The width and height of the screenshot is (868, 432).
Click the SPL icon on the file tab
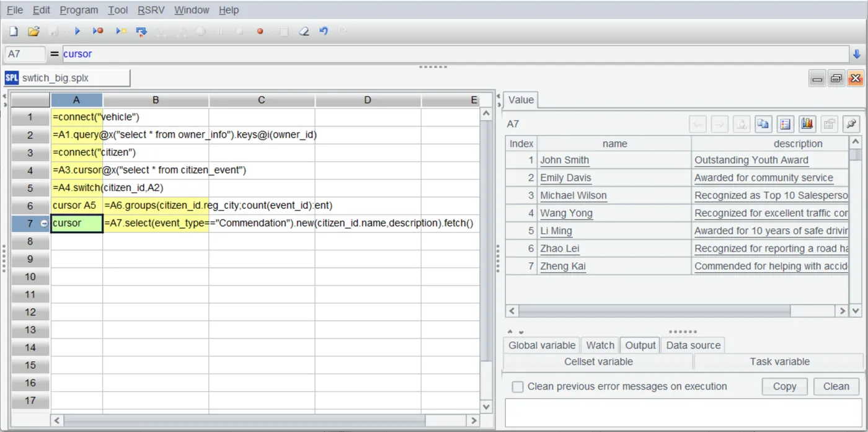click(12, 78)
